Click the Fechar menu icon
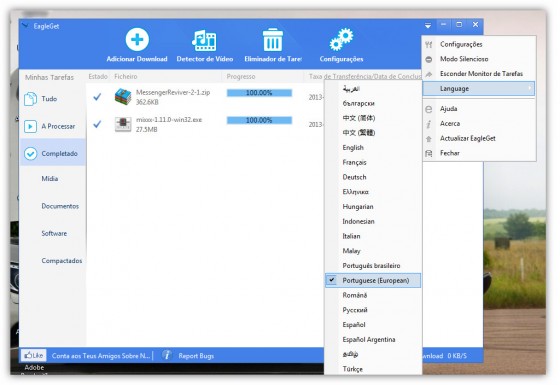560x385 pixels. coord(429,153)
